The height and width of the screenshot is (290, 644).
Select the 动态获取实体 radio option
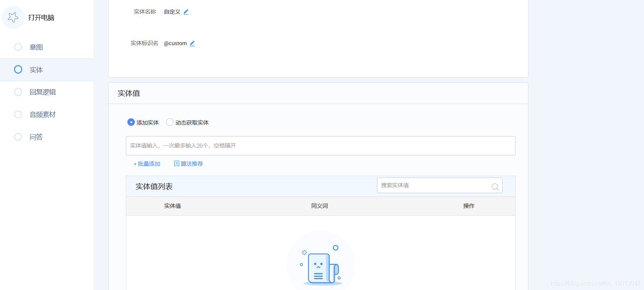[x=170, y=122]
